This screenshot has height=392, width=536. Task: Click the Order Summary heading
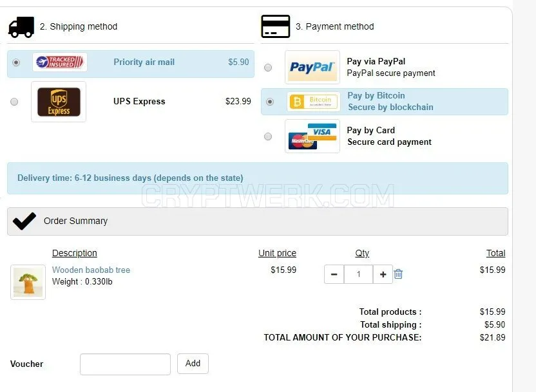(75, 221)
